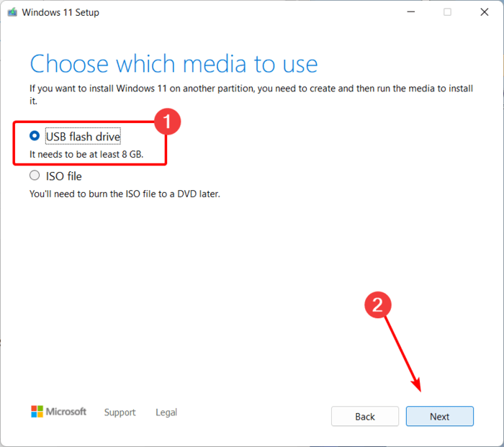The height and width of the screenshot is (447, 504).
Task: Click the 'Windows 11 Setup' title text
Action: point(60,12)
